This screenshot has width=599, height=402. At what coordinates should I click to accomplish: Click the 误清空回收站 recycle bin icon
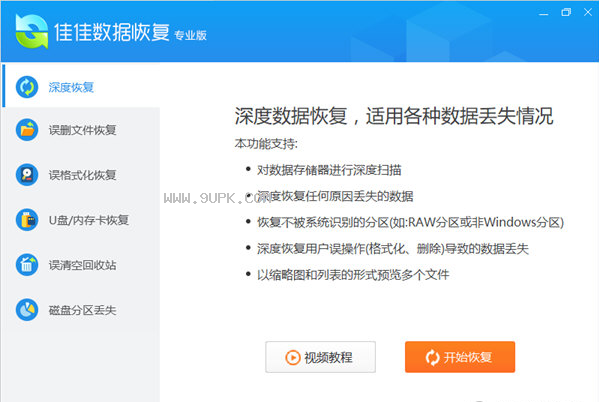click(27, 265)
